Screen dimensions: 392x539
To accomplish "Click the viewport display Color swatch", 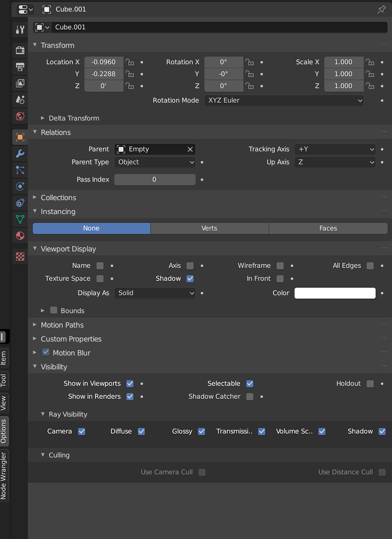I will pos(335,293).
